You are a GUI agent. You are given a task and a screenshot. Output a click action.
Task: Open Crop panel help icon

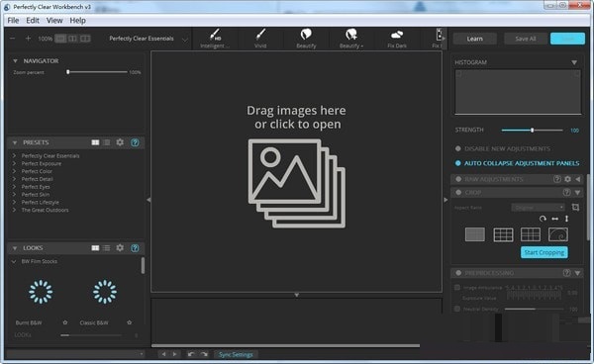pyautogui.click(x=566, y=192)
